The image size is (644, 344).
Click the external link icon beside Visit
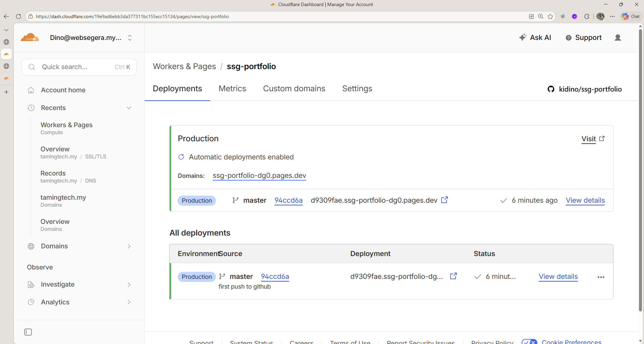point(602,139)
